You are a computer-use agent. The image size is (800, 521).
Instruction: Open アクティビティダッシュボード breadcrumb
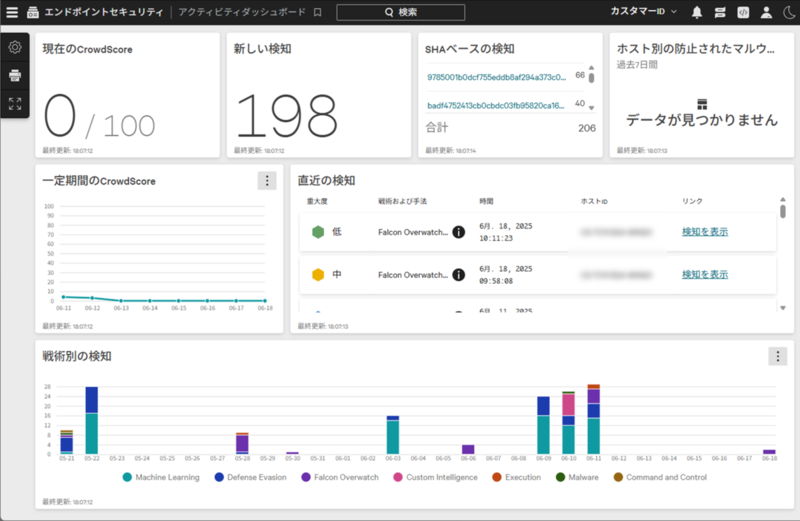242,12
